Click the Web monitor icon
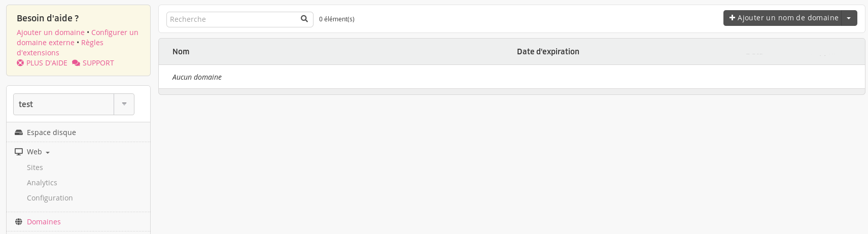The width and height of the screenshot is (868, 234). tap(19, 152)
